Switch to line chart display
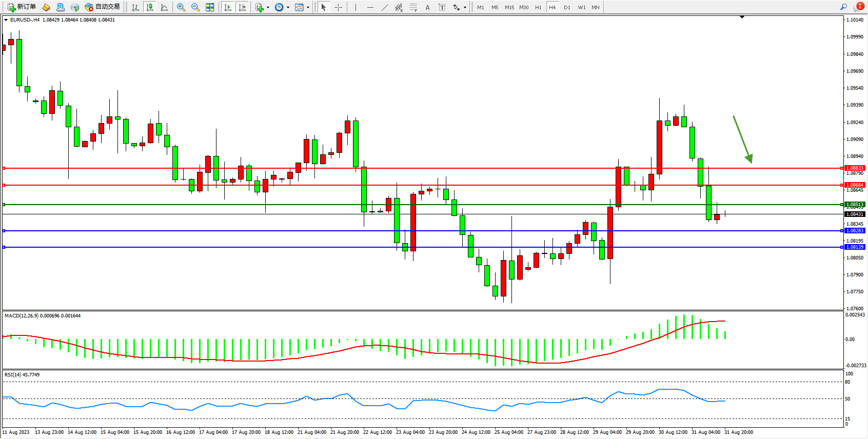Screen dimensions: 868x439 pyautogui.click(x=164, y=7)
